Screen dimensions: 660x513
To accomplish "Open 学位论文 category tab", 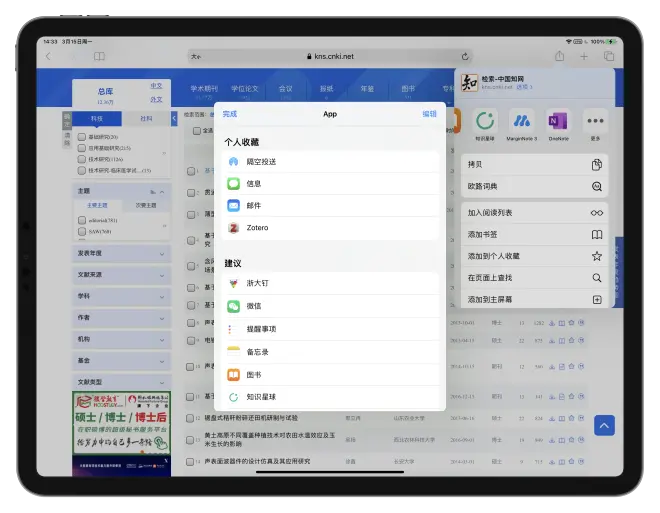I will tap(245, 89).
